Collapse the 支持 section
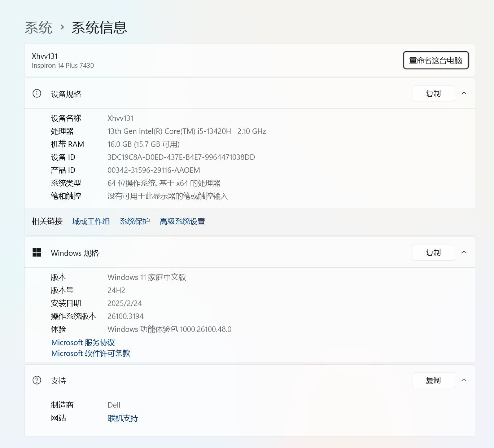 coord(464,380)
